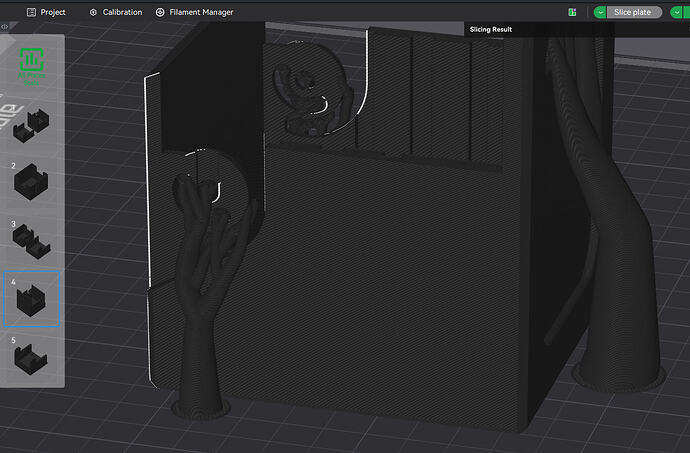Switch to the Calibration tab
Viewport: 690px width, 453px height.
116,12
